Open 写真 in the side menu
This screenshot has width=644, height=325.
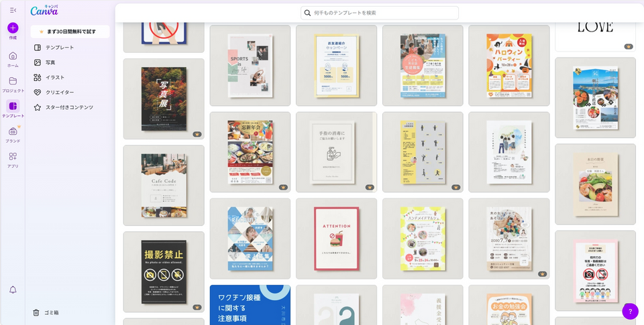tap(70, 62)
